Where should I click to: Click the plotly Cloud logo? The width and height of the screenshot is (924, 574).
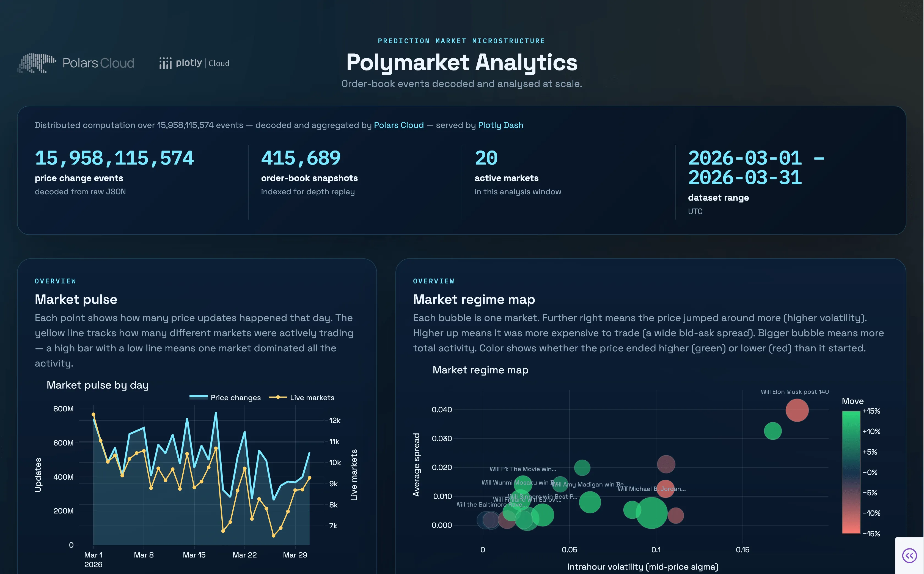(194, 63)
